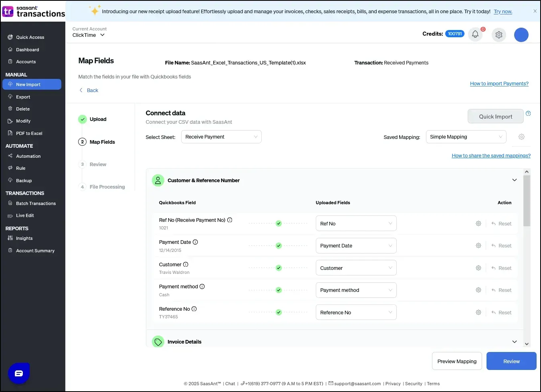Open Rule in sidebar
This screenshot has width=541, height=392.
coord(21,168)
